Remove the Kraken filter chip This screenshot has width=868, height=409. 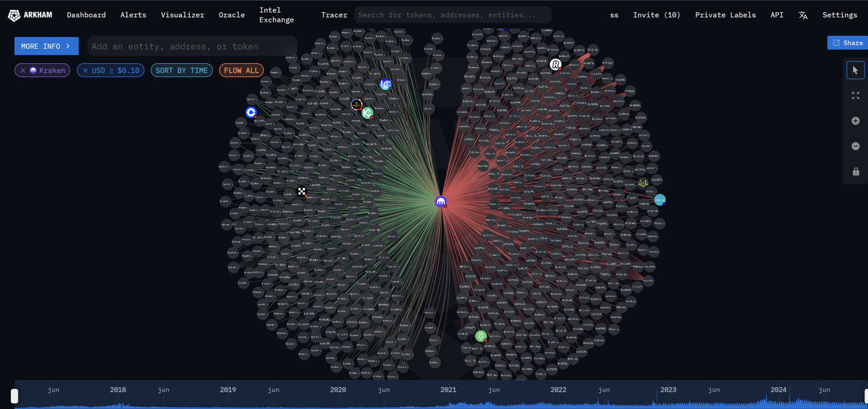click(22, 71)
